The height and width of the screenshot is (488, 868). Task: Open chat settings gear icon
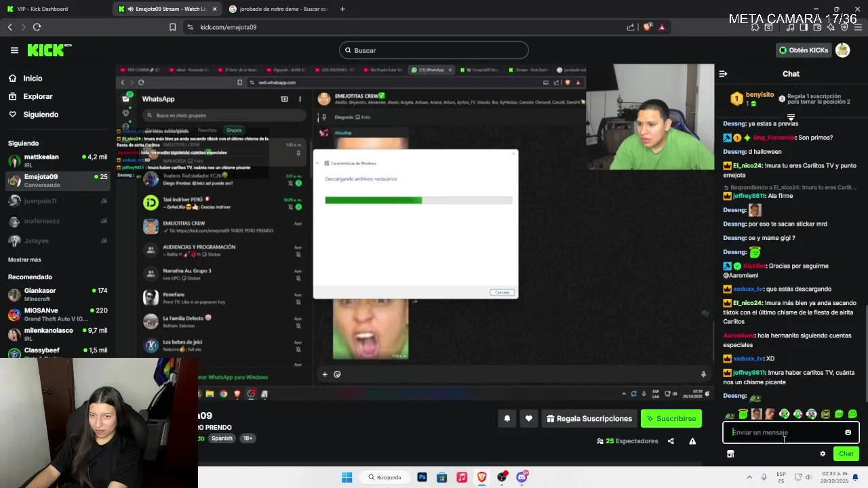pos(823,454)
